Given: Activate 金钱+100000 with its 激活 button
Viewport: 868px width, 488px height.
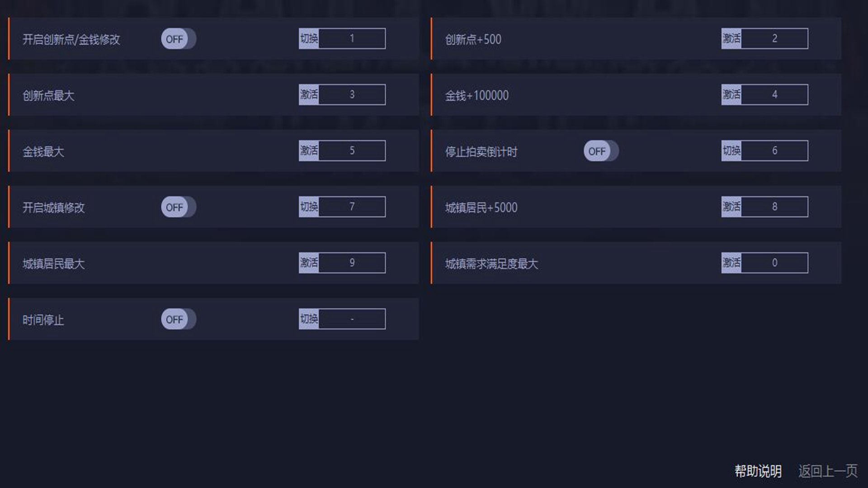Looking at the screenshot, I should (x=731, y=94).
